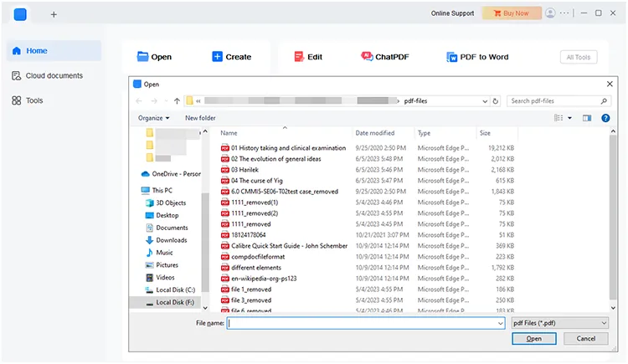Select the compdocfileformat file
Viewport: 628px width, 364px height.
pos(253,256)
